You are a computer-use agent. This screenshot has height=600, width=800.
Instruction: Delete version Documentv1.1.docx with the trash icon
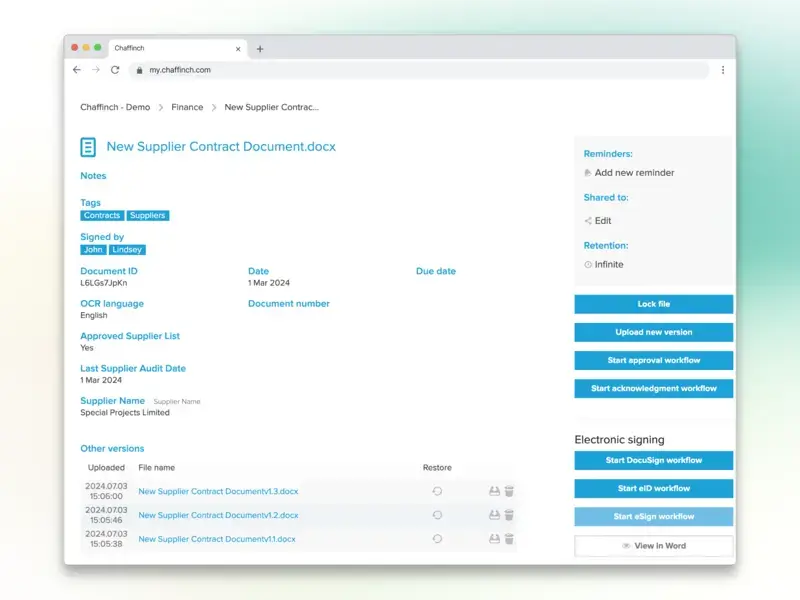tap(509, 539)
